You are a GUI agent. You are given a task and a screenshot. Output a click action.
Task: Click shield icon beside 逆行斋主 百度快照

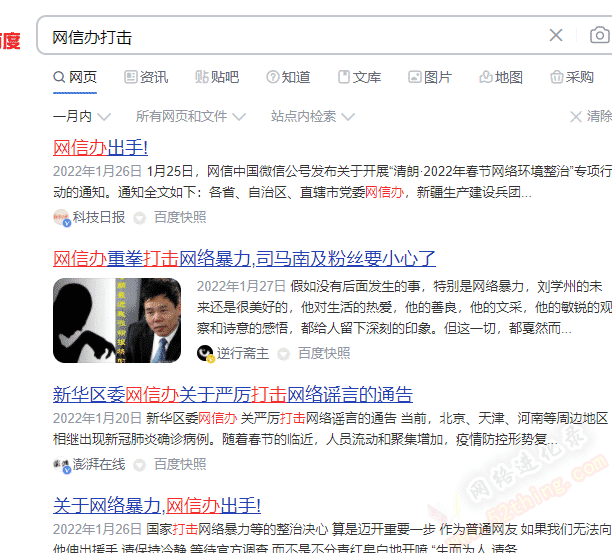(283, 354)
